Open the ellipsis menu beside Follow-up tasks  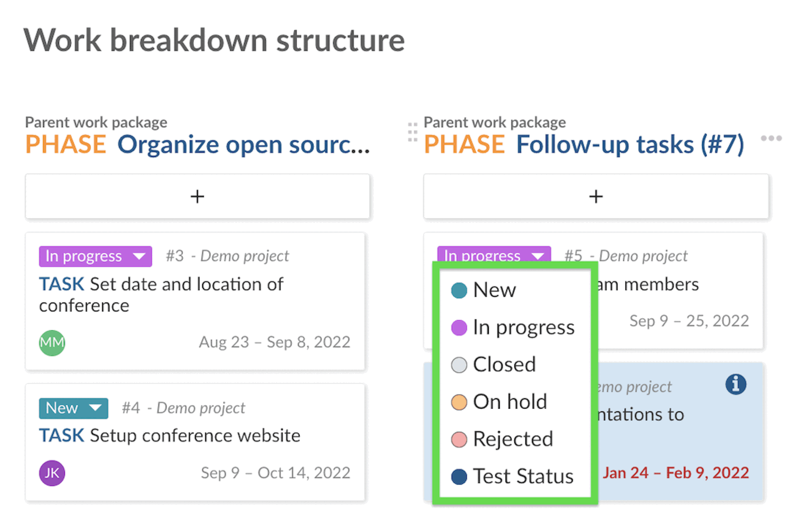tap(771, 138)
